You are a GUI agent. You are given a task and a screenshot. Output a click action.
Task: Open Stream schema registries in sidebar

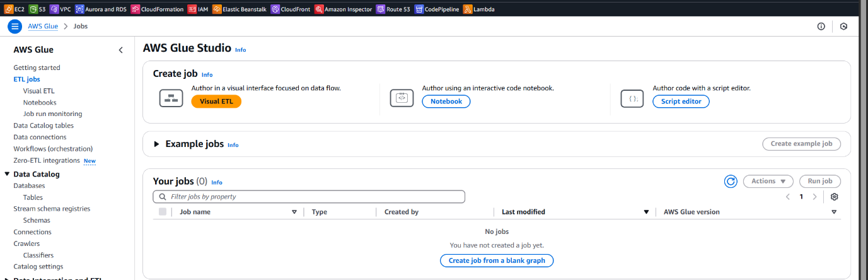point(52,209)
